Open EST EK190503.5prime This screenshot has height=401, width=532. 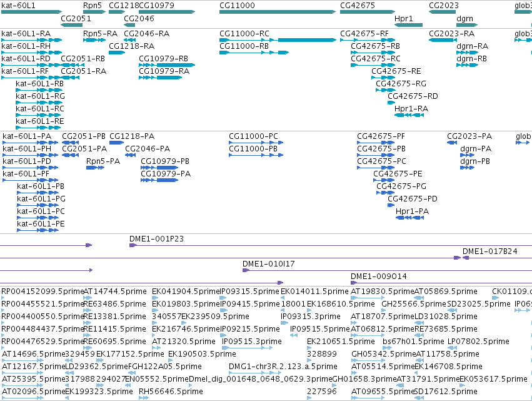[170, 360]
